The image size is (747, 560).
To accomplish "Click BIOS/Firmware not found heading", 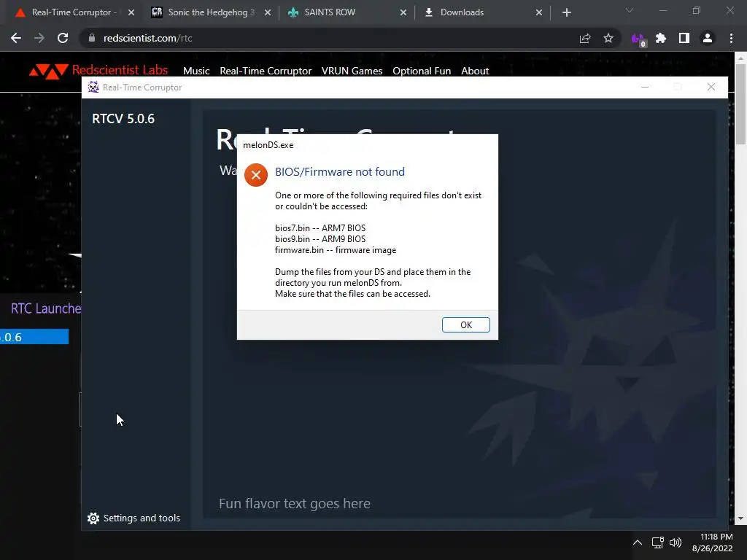I will coord(340,171).
